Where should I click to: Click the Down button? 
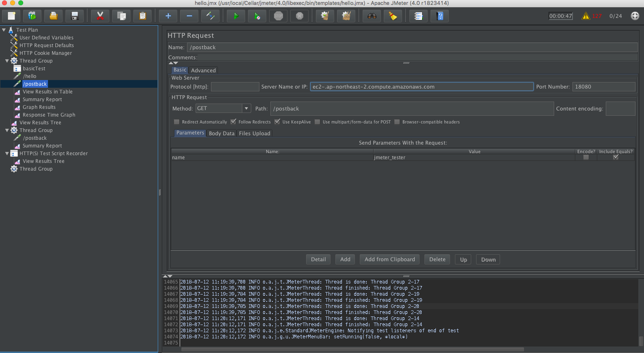point(488,260)
